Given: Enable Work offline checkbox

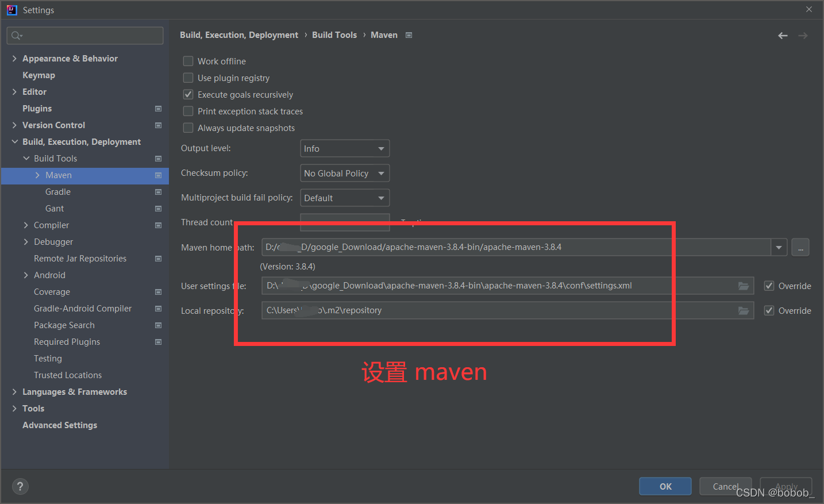Looking at the screenshot, I should coord(188,61).
